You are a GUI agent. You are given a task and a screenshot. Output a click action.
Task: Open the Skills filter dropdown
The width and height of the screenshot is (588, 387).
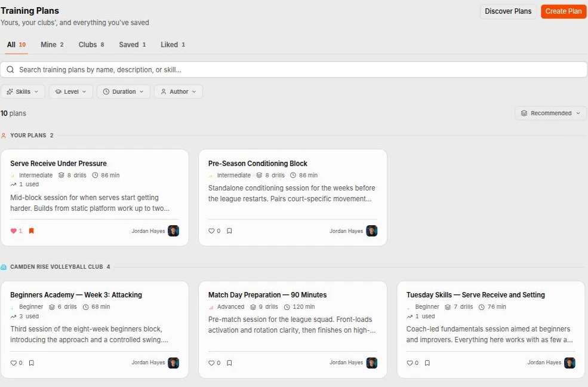tap(23, 91)
